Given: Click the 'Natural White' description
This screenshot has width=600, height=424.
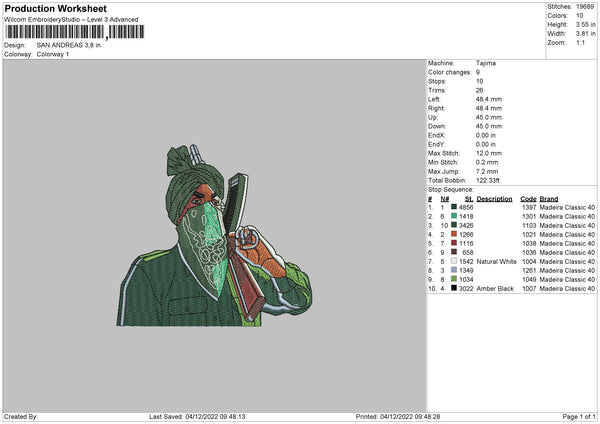Looking at the screenshot, I should pyautogui.click(x=496, y=261).
